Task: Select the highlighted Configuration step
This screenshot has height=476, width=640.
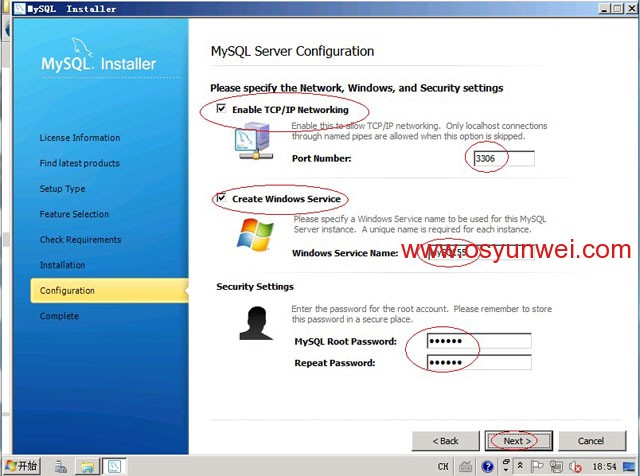Action: (x=109, y=291)
